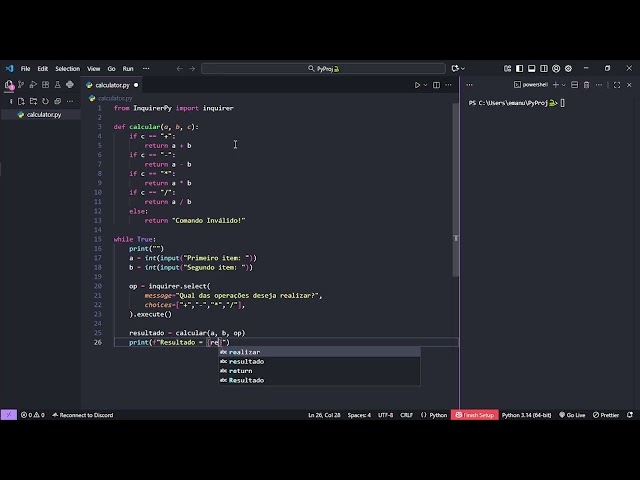640x480 pixels.
Task: Open the Explorer view in the activity bar
Action: click(x=9, y=85)
